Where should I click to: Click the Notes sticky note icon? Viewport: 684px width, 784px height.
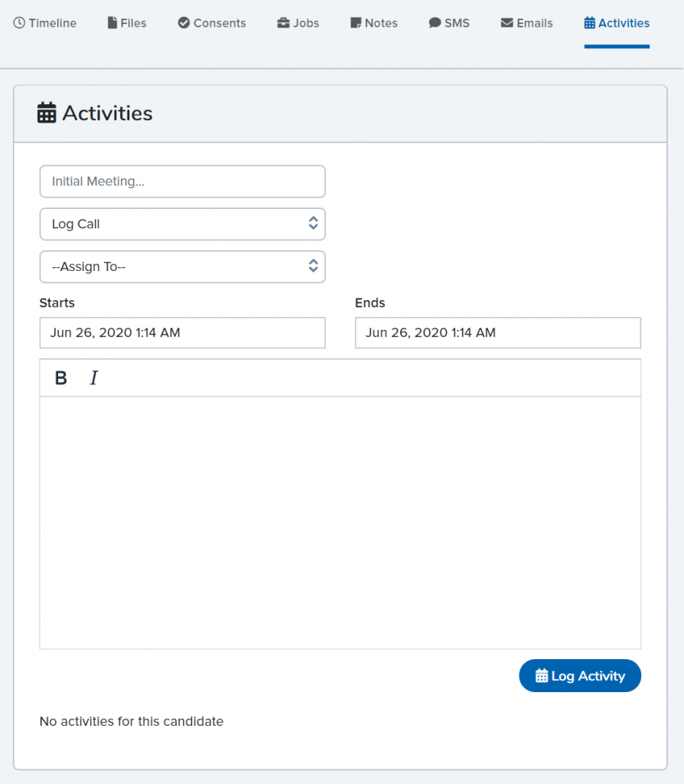[356, 23]
